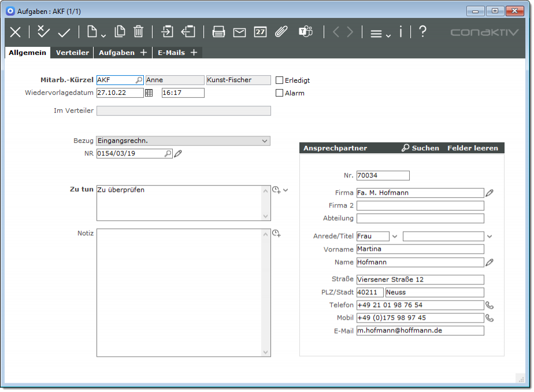
Task: Open the Bezug dropdown
Action: (x=265, y=140)
